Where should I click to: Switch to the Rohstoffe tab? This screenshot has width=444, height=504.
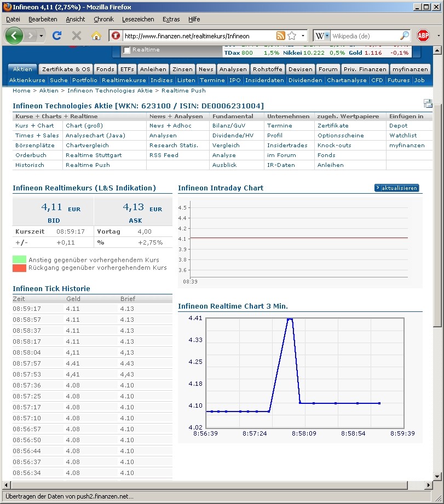(268, 69)
